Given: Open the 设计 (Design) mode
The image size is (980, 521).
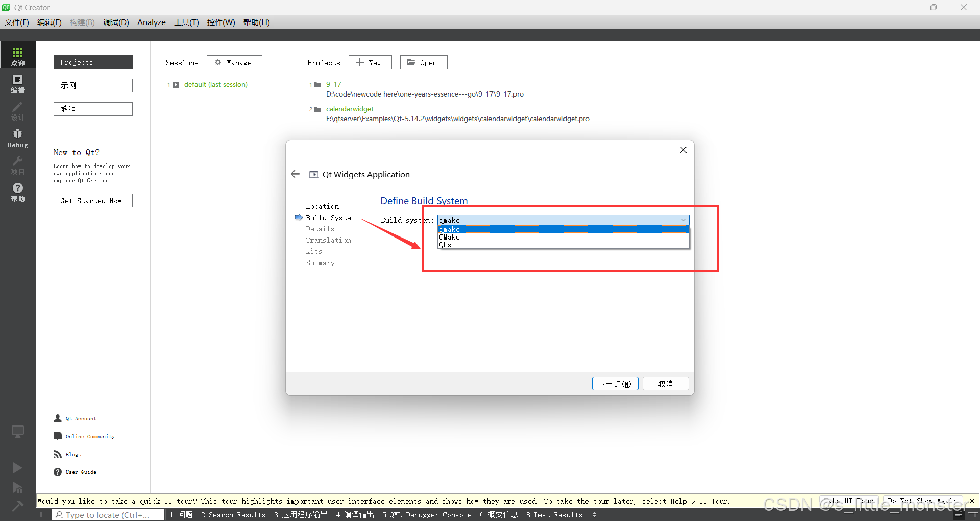Looking at the screenshot, I should click(x=18, y=110).
